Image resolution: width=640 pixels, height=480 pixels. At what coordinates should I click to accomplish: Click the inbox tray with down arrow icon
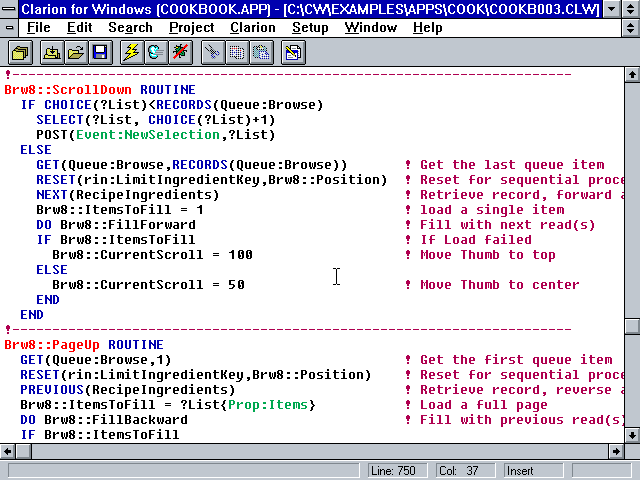click(52, 53)
